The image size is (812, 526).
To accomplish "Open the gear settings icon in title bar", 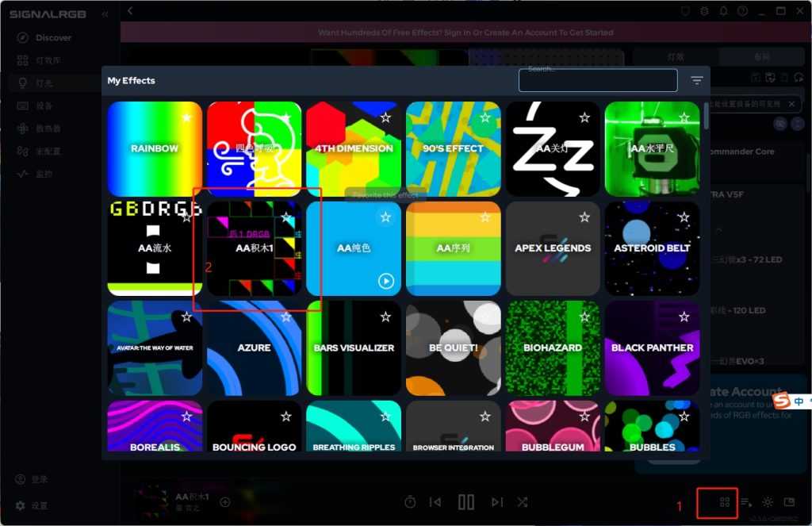I will click(x=704, y=11).
